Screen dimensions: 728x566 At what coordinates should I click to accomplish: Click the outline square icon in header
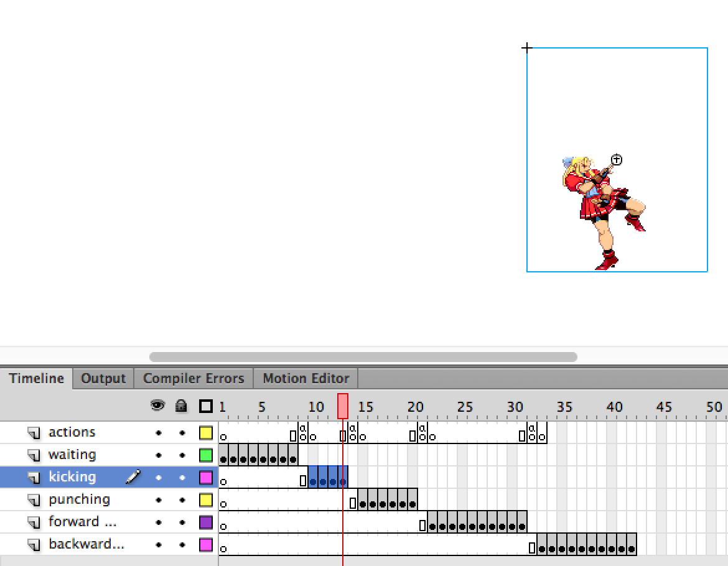[206, 406]
